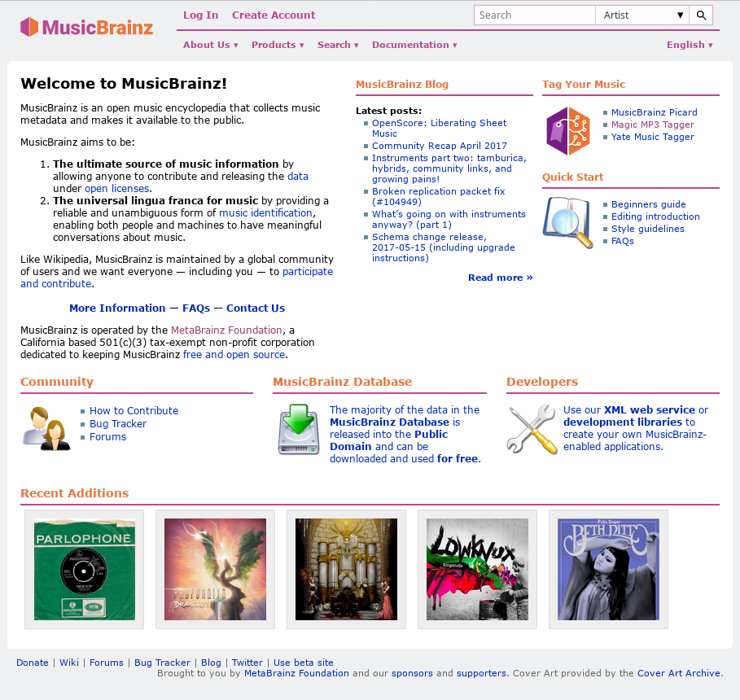Open MusicBrainz Picard link
Image resolution: width=740 pixels, height=700 pixels.
(654, 112)
